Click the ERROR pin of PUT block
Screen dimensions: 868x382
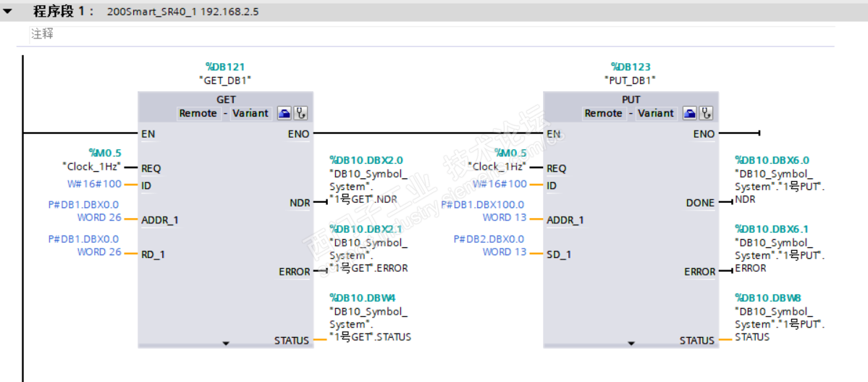click(x=700, y=272)
